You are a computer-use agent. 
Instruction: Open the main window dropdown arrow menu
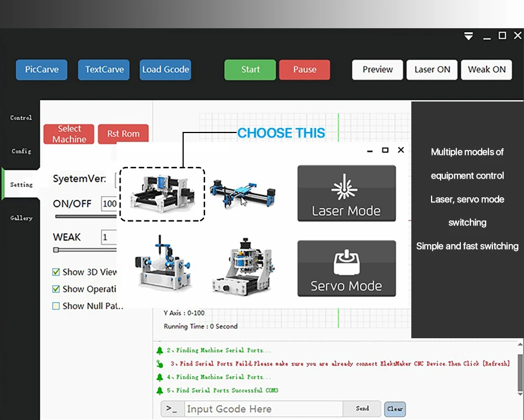(469, 36)
